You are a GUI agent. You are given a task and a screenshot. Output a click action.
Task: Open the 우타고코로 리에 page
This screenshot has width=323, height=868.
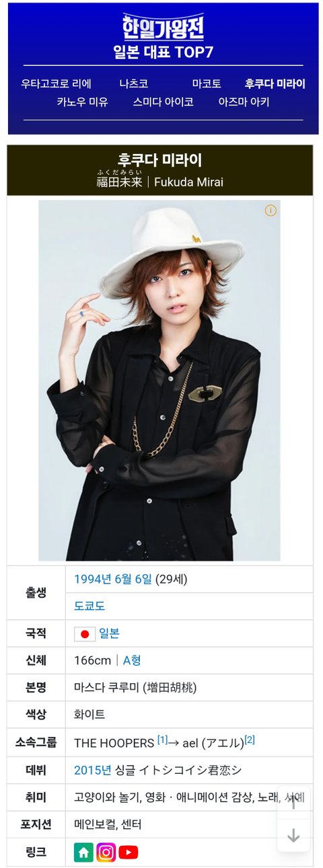57,84
